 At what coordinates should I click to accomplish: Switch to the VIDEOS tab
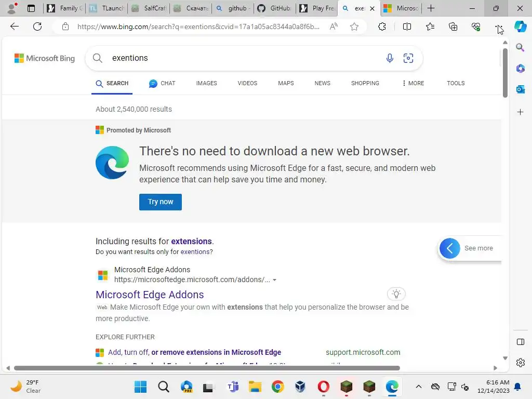247,83
